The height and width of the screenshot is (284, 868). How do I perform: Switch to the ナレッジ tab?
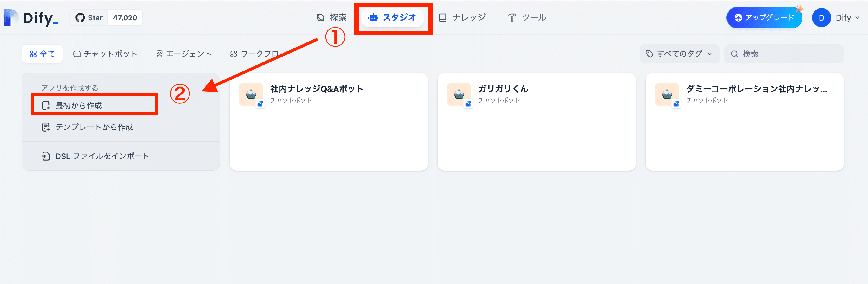click(462, 18)
